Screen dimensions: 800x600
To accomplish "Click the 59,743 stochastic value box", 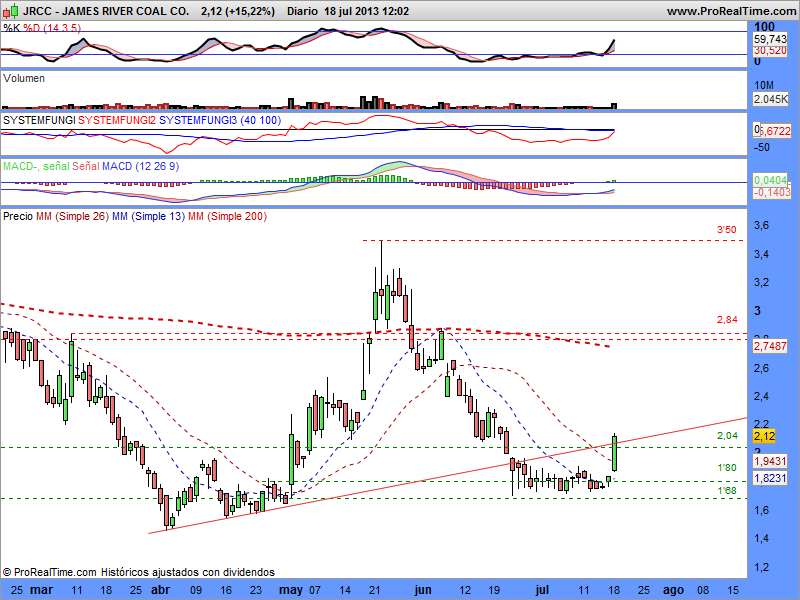I will pyautogui.click(x=770, y=39).
